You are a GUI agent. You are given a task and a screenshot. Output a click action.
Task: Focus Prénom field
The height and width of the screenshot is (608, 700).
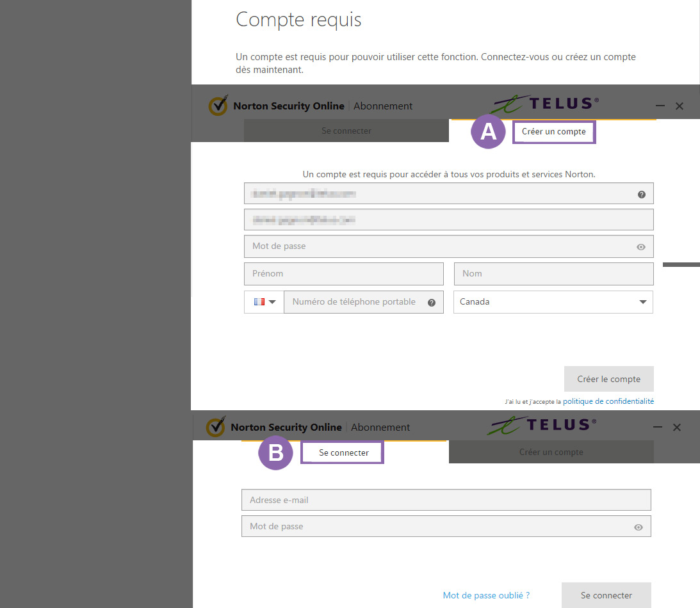tap(344, 273)
